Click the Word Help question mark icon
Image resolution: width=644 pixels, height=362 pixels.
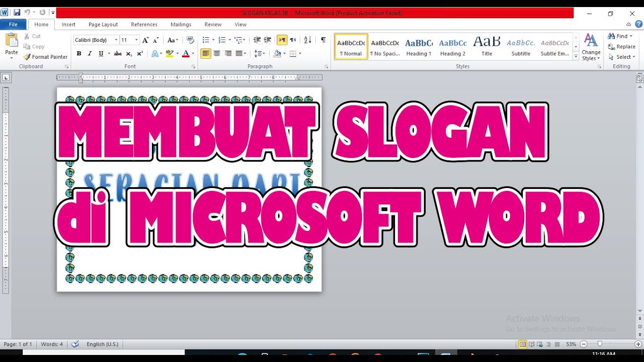639,24
